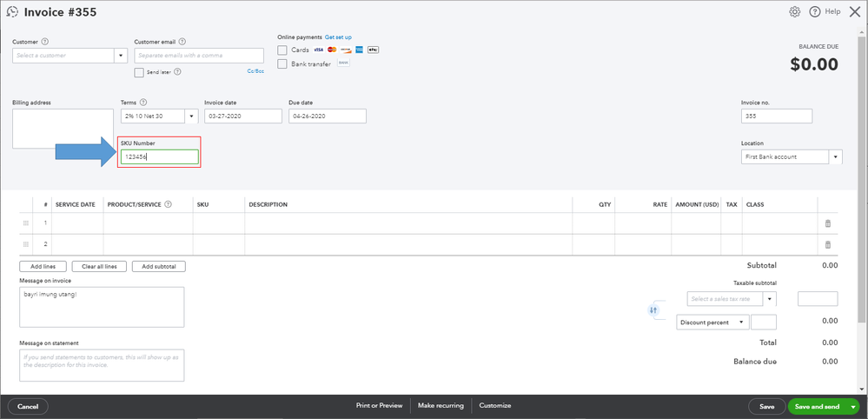Image resolution: width=868 pixels, height=419 pixels.
Task: Focus the Message on statement box
Action: pyautogui.click(x=102, y=365)
